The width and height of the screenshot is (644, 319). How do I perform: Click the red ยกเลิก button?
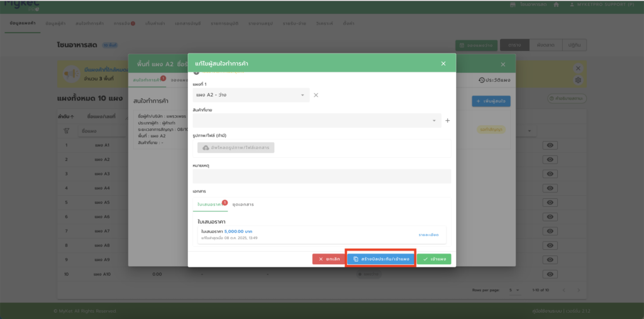click(329, 259)
